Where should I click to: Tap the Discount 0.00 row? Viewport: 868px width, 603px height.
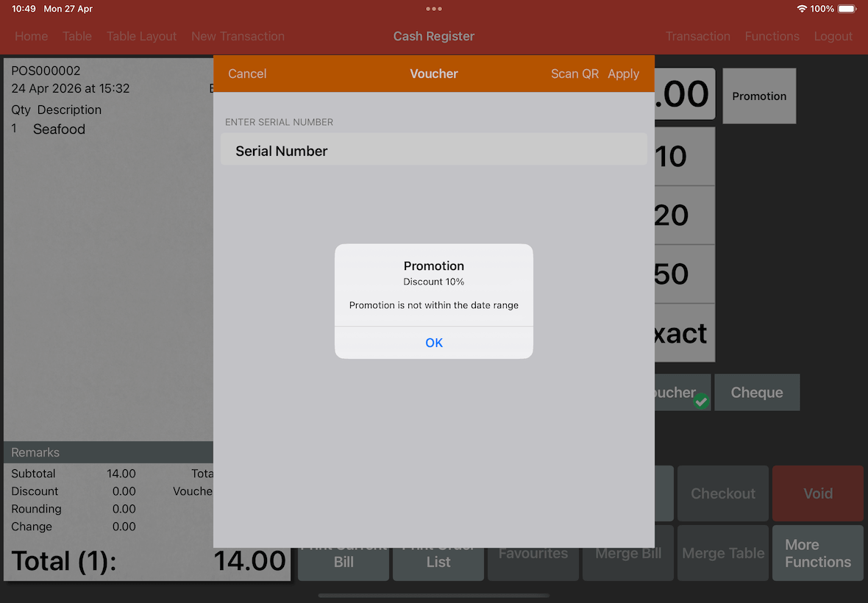click(x=73, y=491)
